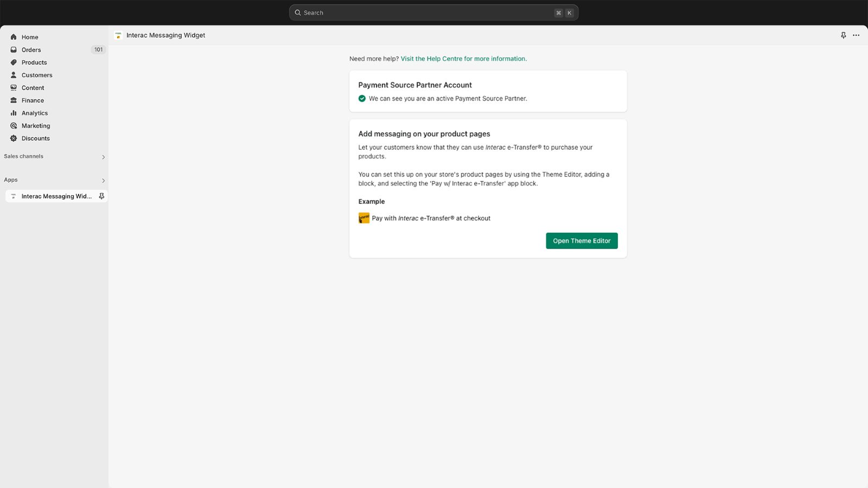Expand the Apps section
The width and height of the screenshot is (868, 488).
(103, 180)
